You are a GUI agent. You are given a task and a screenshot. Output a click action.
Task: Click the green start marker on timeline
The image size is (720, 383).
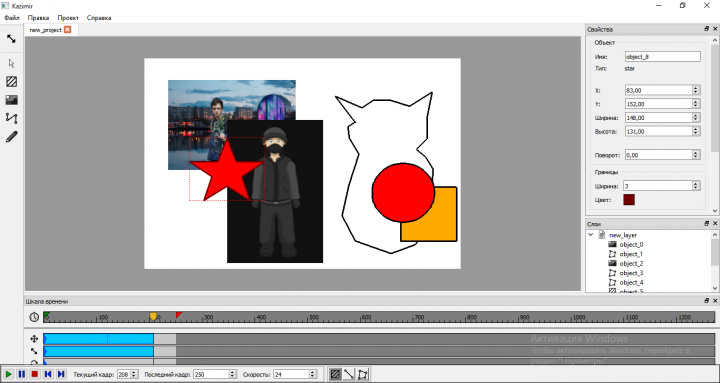[x=46, y=315]
